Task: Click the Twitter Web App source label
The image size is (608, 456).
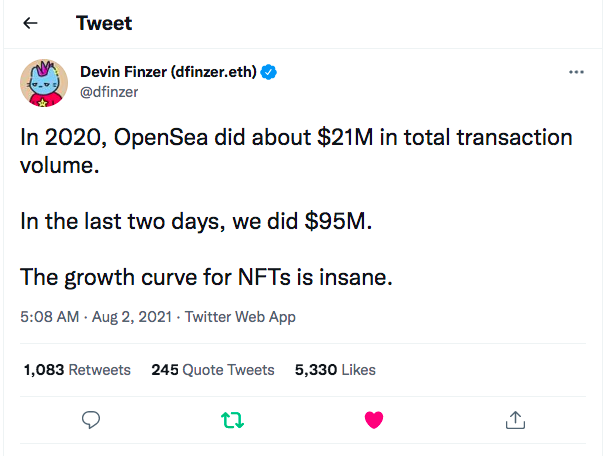Action: click(x=240, y=317)
